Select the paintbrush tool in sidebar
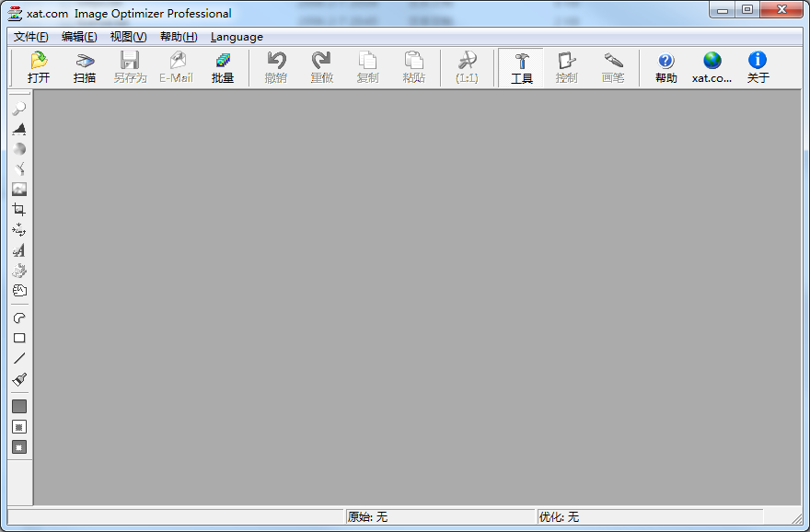The image size is (810, 532). [19, 379]
